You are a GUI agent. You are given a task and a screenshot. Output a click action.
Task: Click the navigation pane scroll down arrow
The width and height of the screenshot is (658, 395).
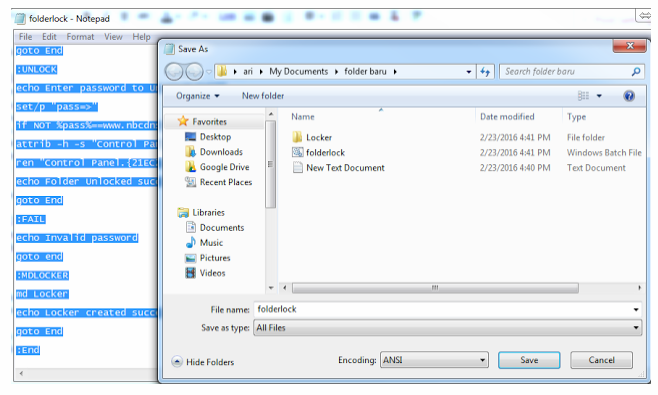coord(271,288)
